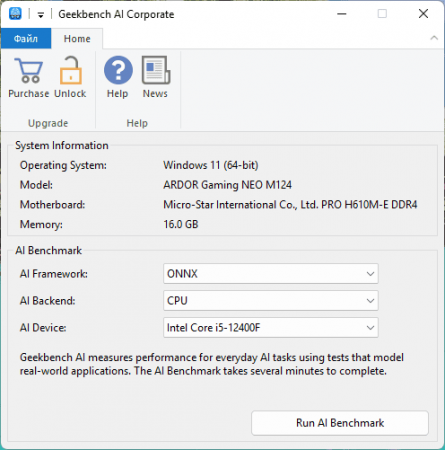
Task: Click the 'AI Backend:' label
Action: (x=48, y=301)
